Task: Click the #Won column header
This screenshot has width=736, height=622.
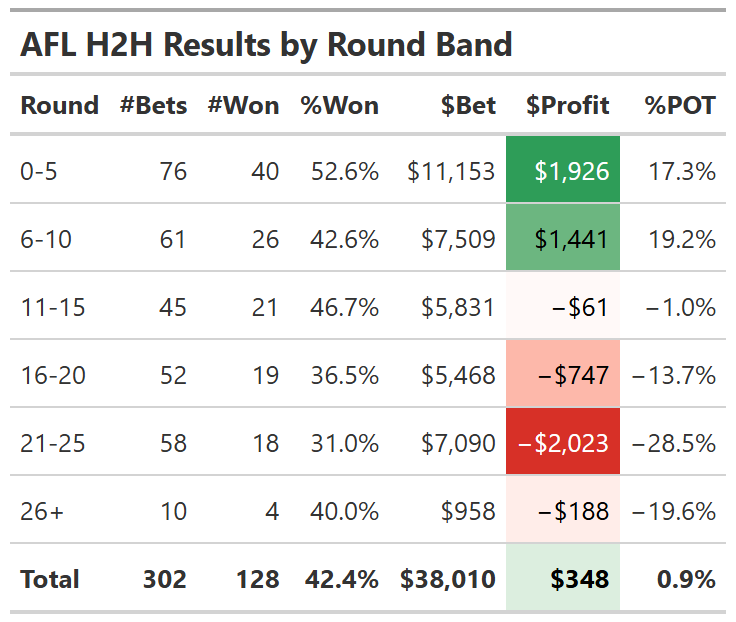Action: click(x=243, y=105)
